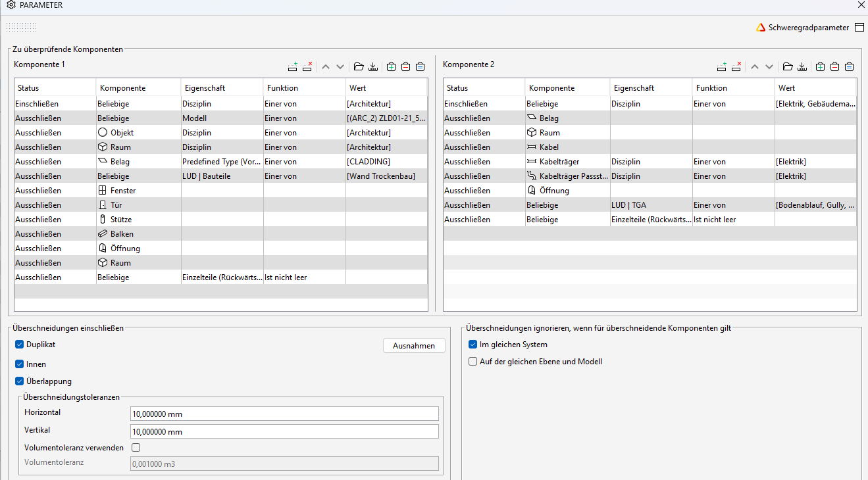This screenshot has height=480, width=868.
Task: Uncheck the Duplikat checkbox
Action: pyautogui.click(x=19, y=344)
